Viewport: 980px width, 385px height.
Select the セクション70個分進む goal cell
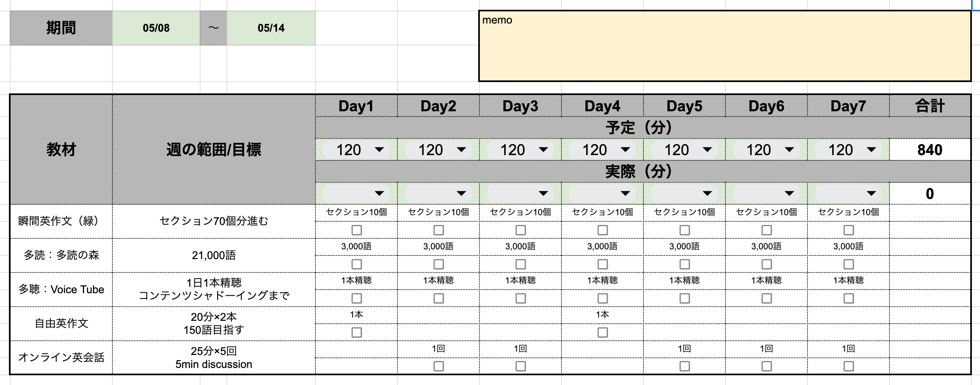tap(214, 221)
